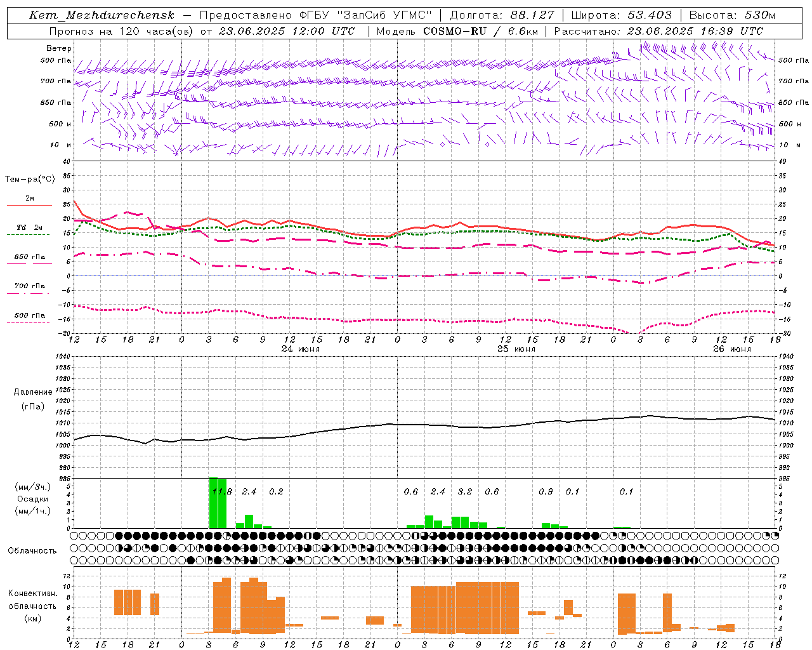Click the "11.8" precipitation amount
Screen dimensions: 812x650
222,491
